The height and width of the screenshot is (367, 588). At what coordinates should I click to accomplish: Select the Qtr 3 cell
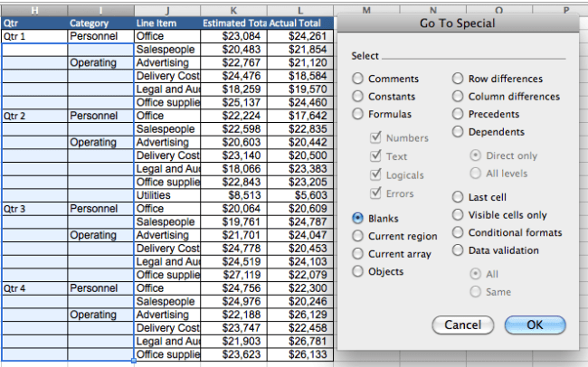[x=34, y=208]
